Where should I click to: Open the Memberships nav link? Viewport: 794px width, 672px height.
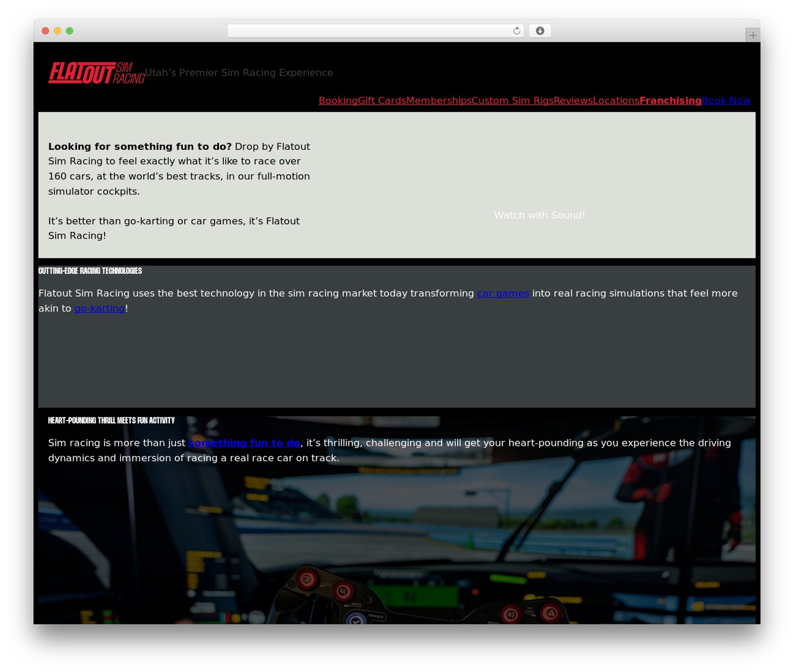[x=439, y=100]
